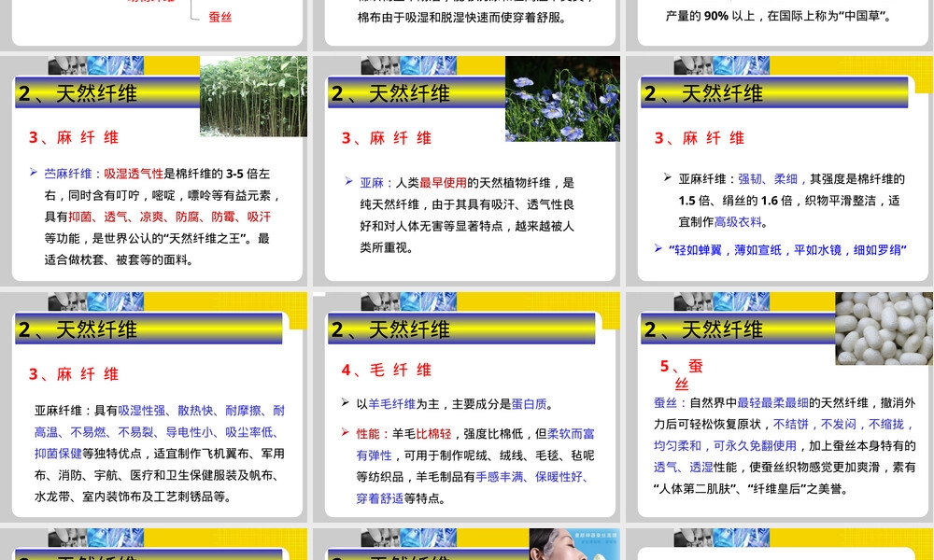Click the blue text "强韧、柔细"
The height and width of the screenshot is (560, 934).
tap(768, 178)
